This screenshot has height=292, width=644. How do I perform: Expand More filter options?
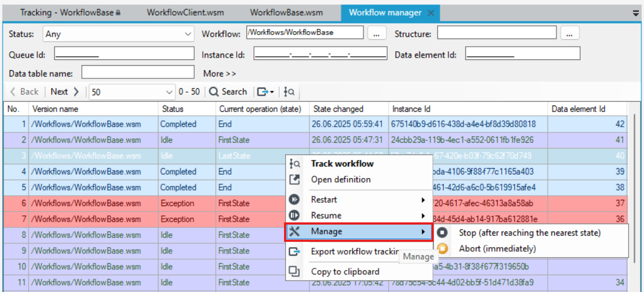coord(219,74)
